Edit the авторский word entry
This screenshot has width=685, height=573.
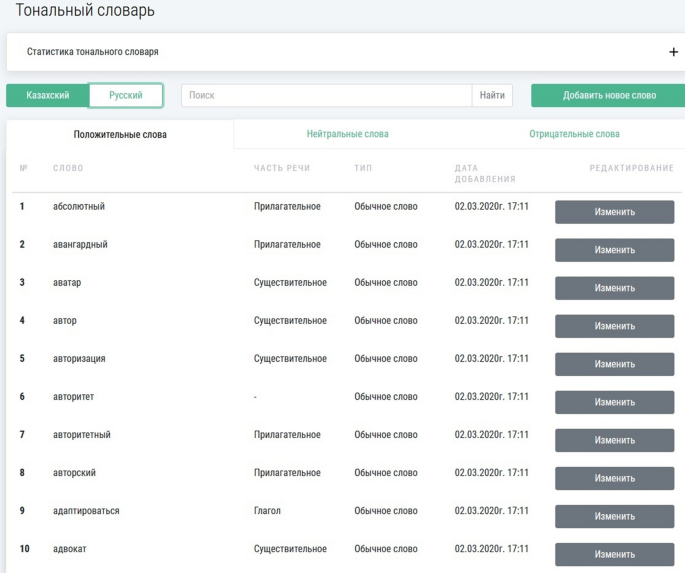[x=614, y=478]
